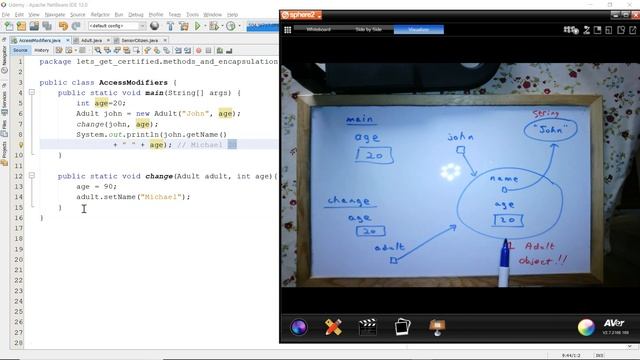The height and width of the screenshot is (360, 640).
Task: Click New File icon in NetBeans toolbar
Action: [x=9, y=26]
